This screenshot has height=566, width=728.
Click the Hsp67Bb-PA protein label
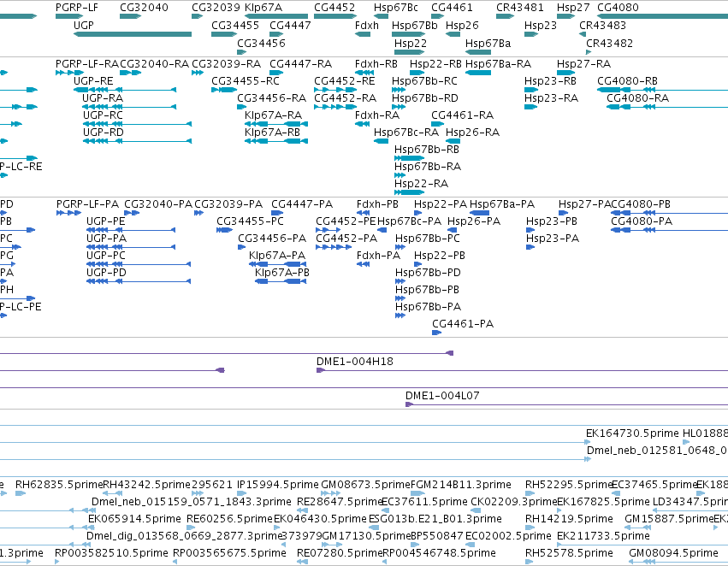tap(428, 307)
